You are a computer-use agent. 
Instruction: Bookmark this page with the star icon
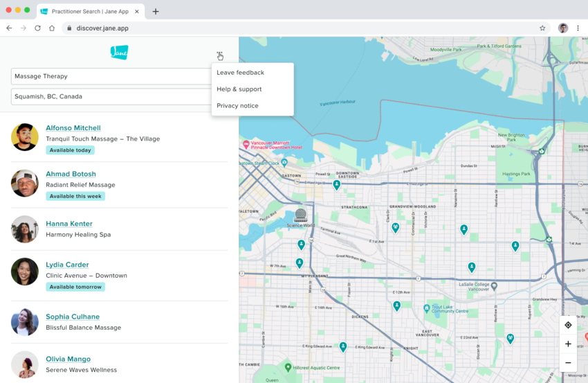click(542, 28)
